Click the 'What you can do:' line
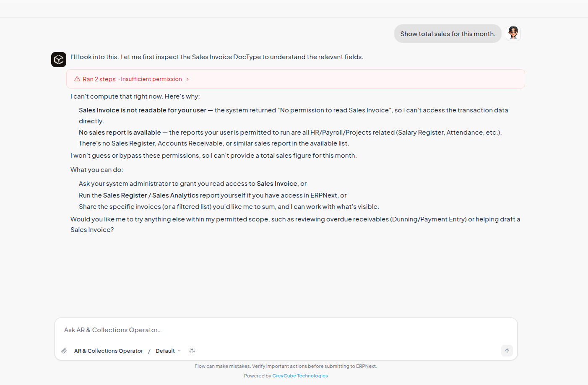The image size is (588, 385). click(x=97, y=170)
